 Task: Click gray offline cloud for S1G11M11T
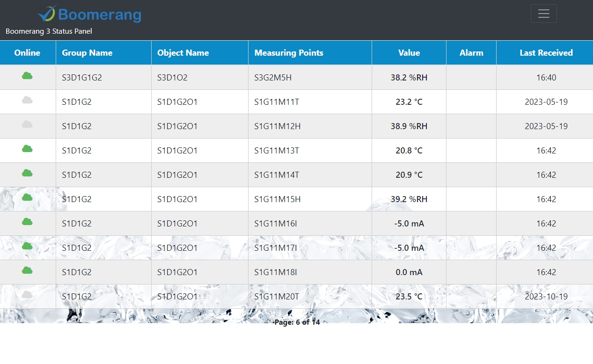click(27, 100)
